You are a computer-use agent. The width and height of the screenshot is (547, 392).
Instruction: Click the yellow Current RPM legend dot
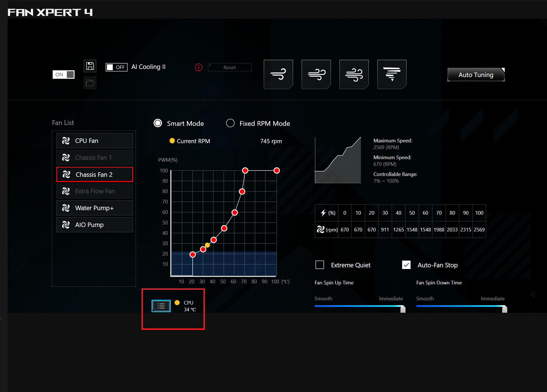pyautogui.click(x=172, y=141)
